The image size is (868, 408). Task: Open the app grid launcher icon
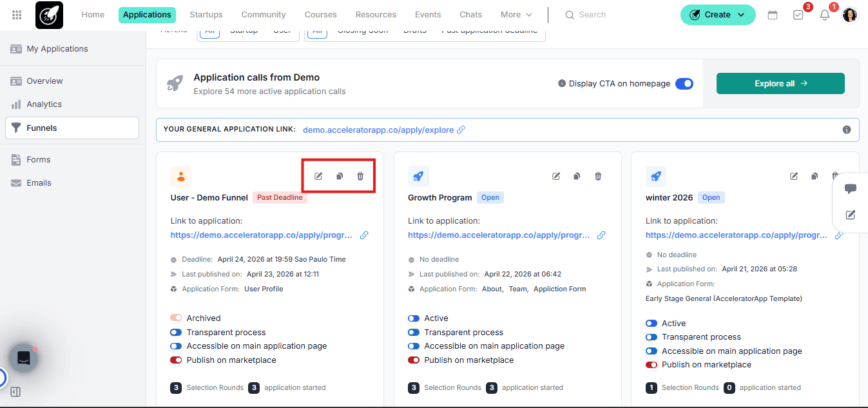17,15
